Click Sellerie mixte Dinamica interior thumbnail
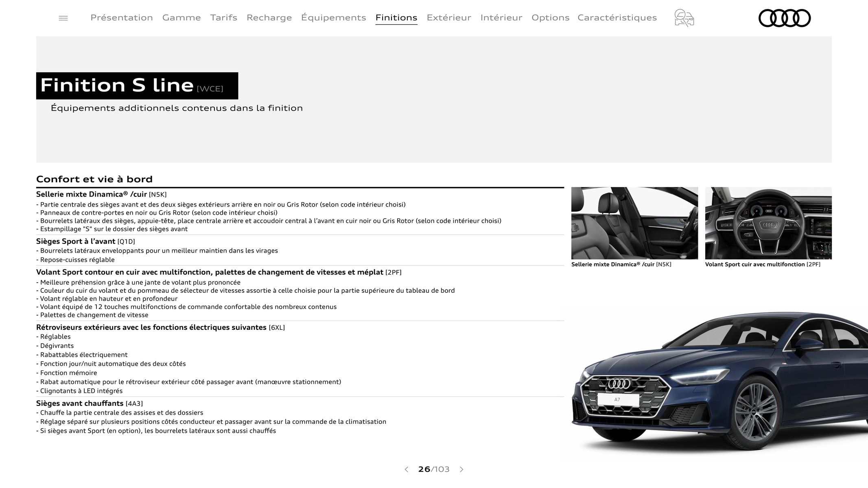The width and height of the screenshot is (868, 488). (634, 223)
